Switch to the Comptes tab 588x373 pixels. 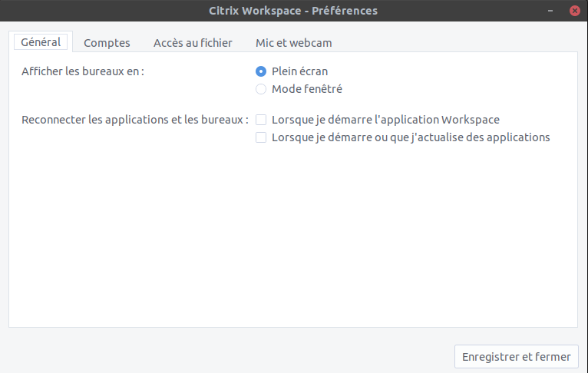(107, 43)
